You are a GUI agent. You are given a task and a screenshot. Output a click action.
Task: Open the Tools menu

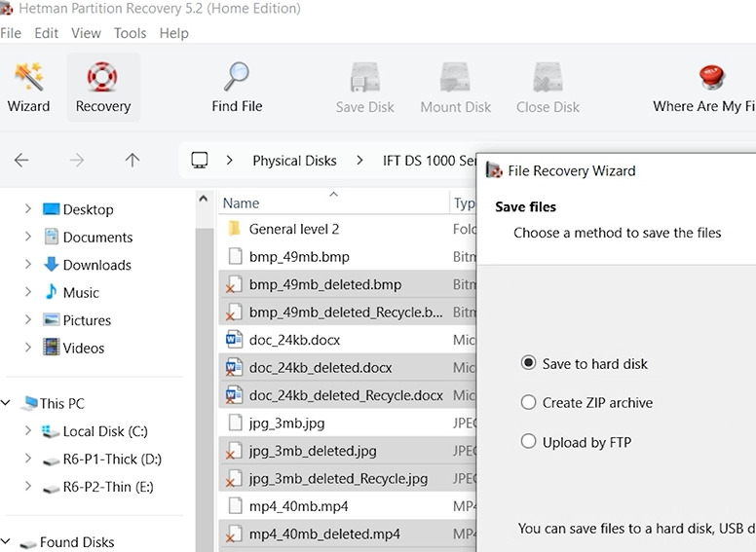point(130,33)
